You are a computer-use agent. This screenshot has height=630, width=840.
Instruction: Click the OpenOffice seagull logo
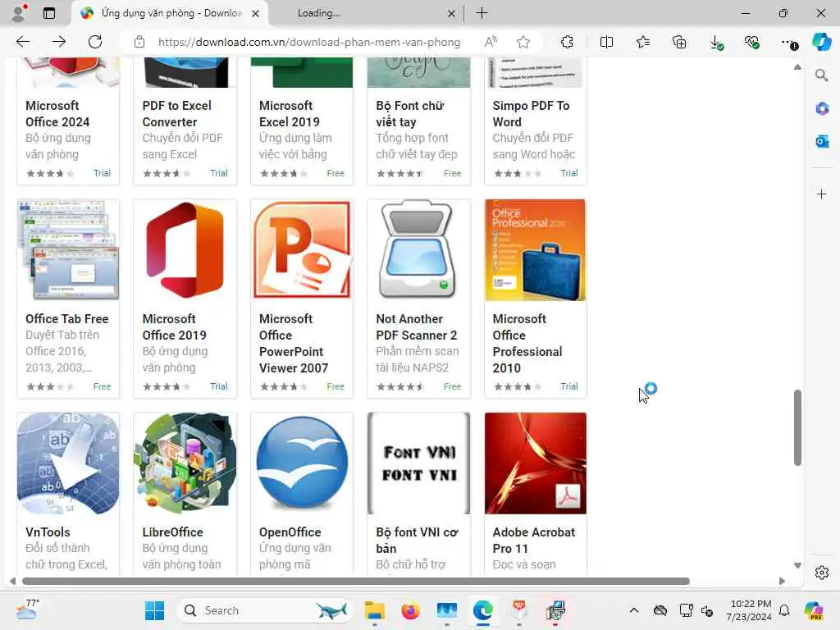point(302,463)
